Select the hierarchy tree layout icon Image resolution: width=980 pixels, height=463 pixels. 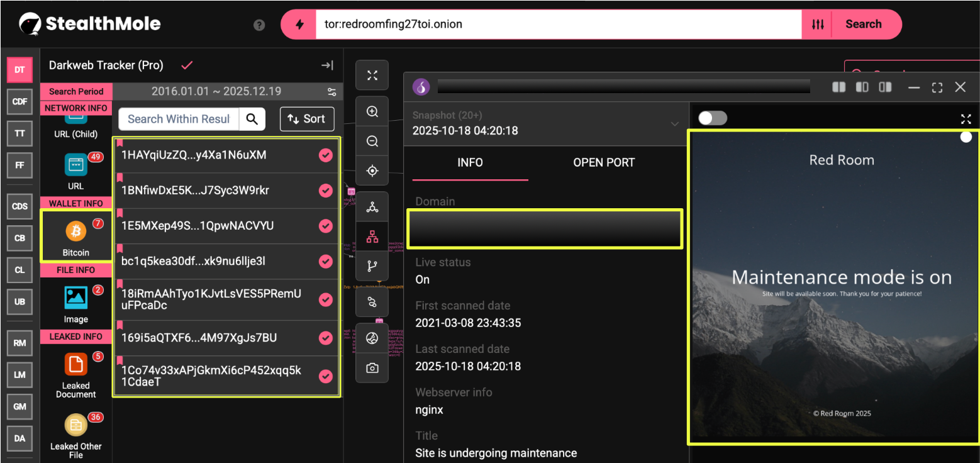pos(372,237)
